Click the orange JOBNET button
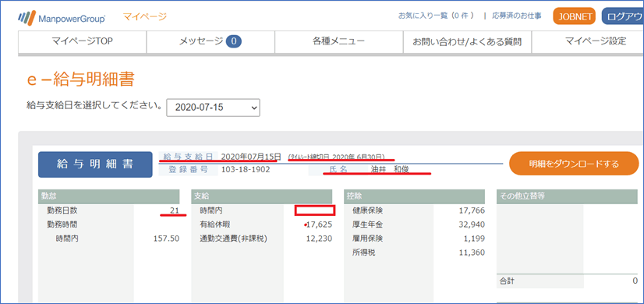Viewport: 644px width, 304px height. coord(574,17)
